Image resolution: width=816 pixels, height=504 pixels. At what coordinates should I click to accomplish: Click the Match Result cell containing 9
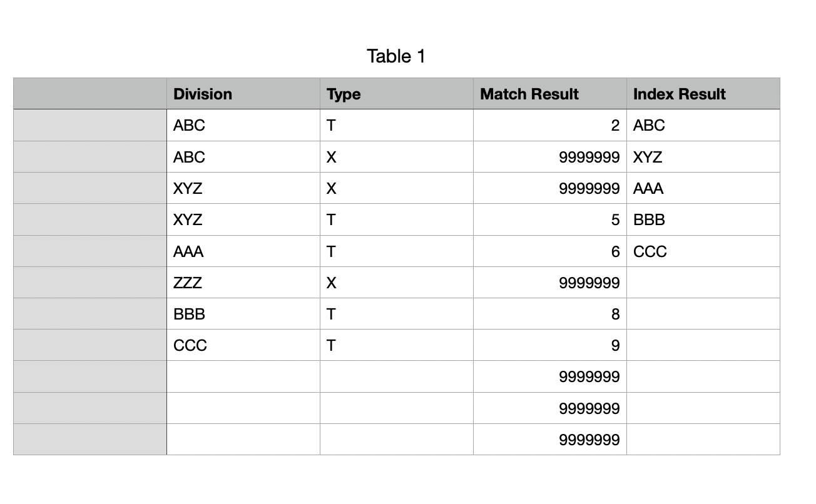549,345
